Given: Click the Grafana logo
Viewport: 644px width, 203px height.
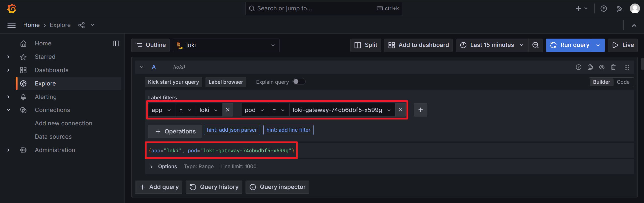Looking at the screenshot, I should 12,8.
